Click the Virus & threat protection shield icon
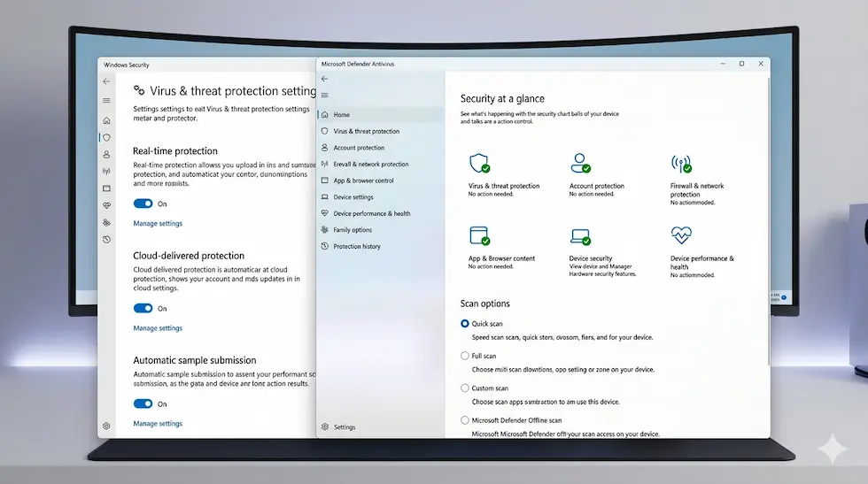The image size is (868, 484). tap(479, 163)
